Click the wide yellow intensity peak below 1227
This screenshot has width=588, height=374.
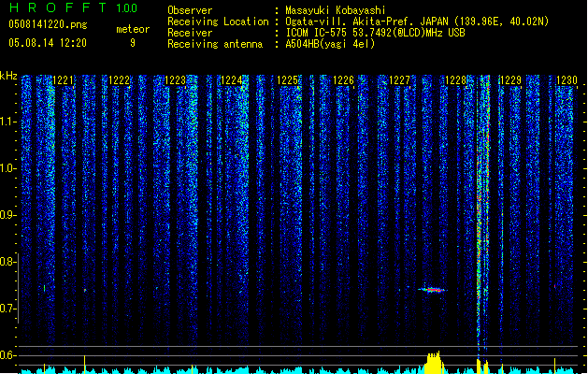(434, 363)
